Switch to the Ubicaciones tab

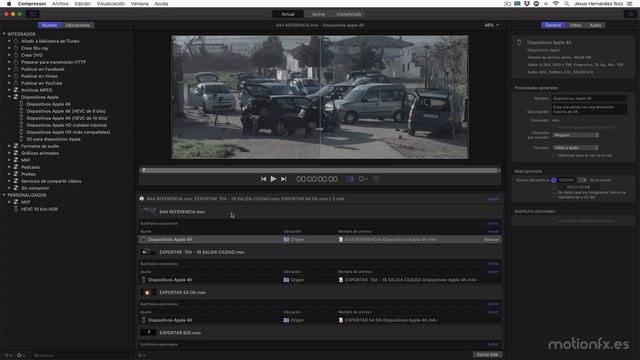[78, 25]
